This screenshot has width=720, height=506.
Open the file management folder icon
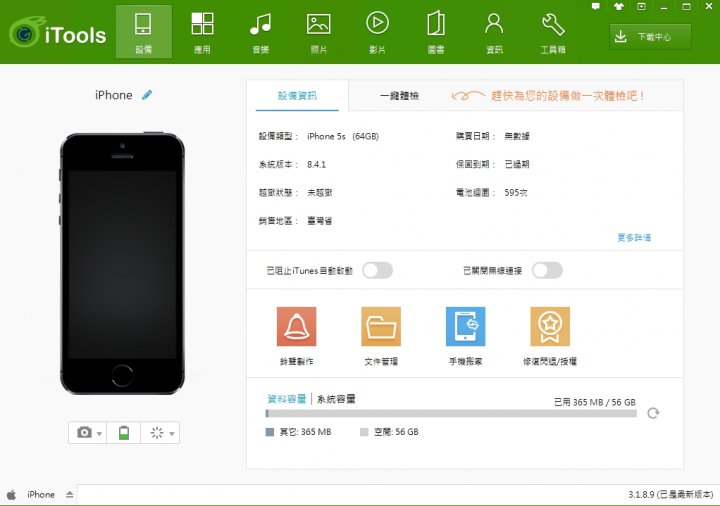(x=381, y=326)
